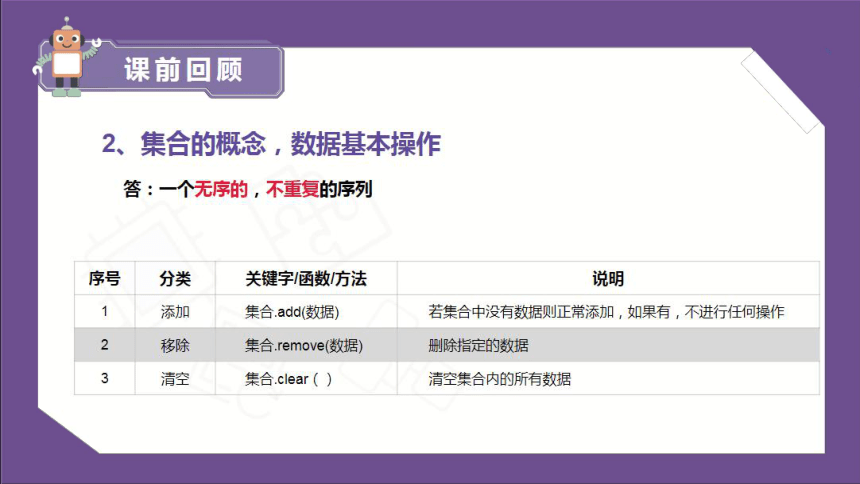This screenshot has height=484, width=860.
Task: Select heading 2、集合的概念，数据基本操作
Action: click(271, 144)
